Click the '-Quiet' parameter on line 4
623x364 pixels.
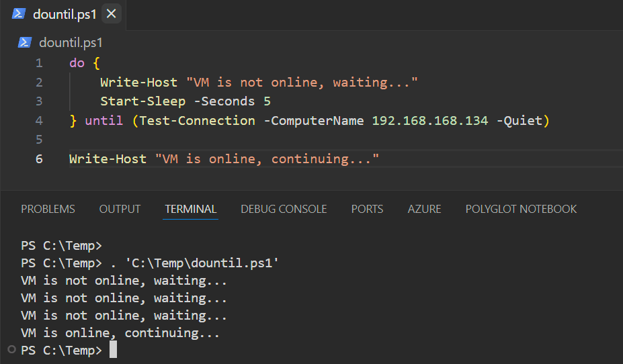point(520,120)
